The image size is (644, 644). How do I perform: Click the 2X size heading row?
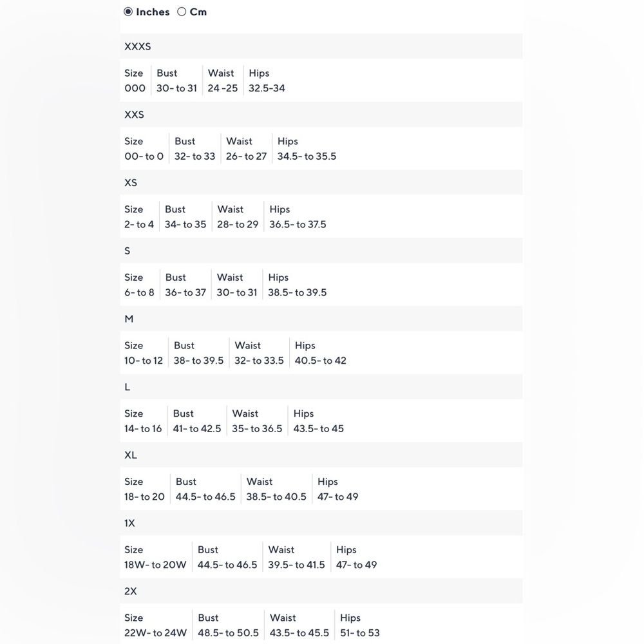click(321, 592)
